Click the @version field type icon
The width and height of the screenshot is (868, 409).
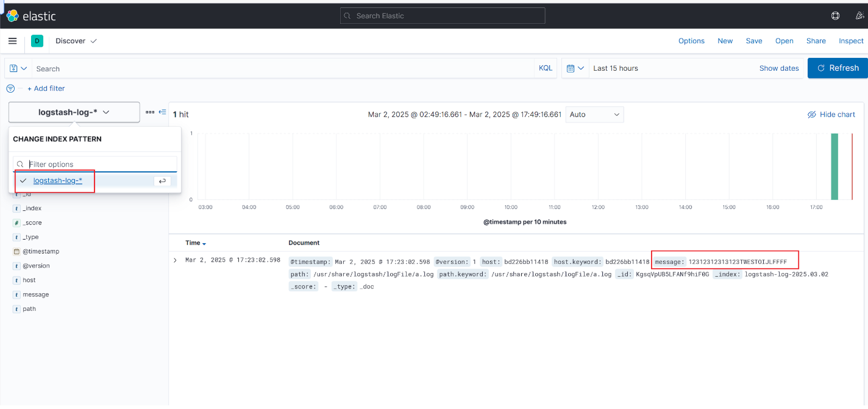click(x=16, y=266)
